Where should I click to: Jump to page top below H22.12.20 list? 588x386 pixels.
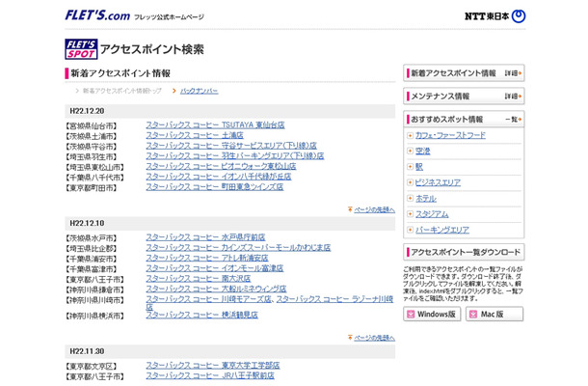(x=374, y=209)
